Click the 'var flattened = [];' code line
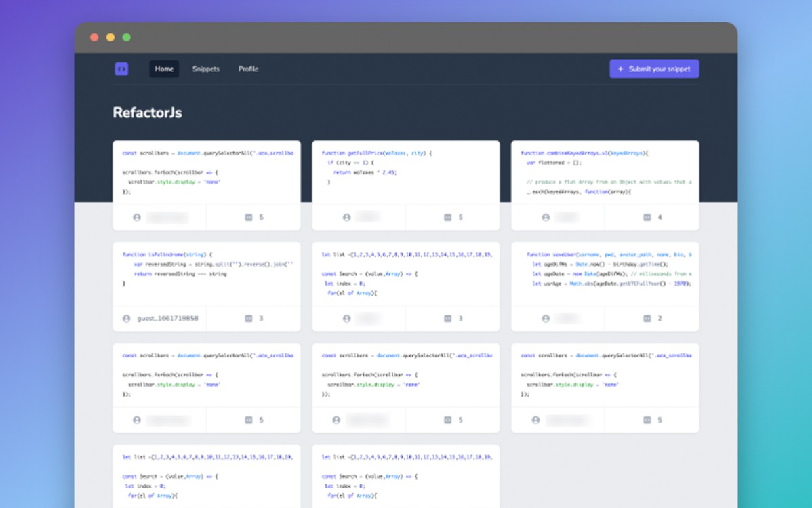The image size is (812, 508). 554,163
